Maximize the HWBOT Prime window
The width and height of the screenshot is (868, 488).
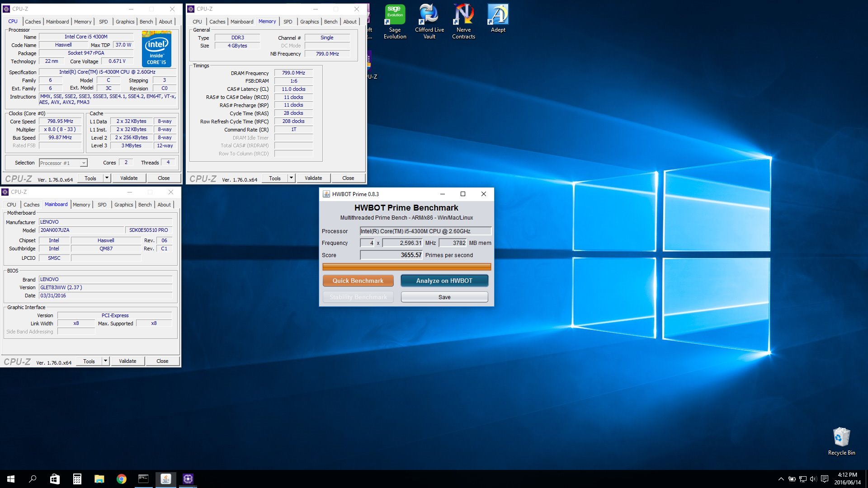(463, 194)
